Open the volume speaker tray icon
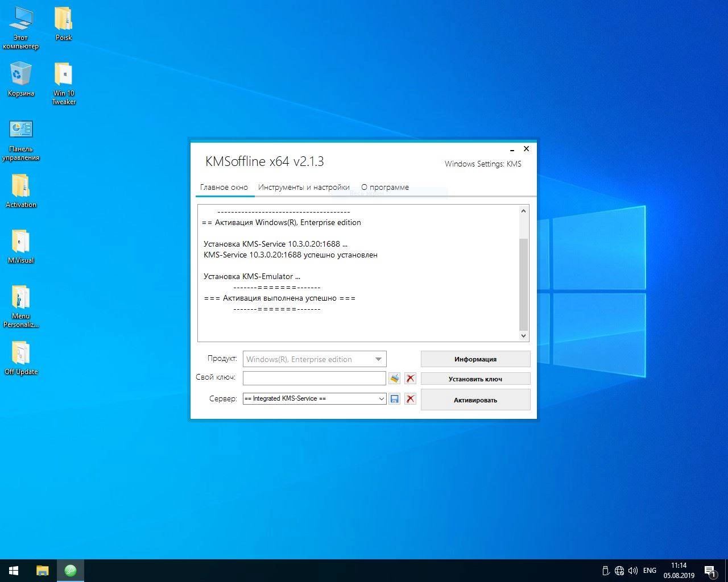Viewport: 728px width, 582px height. point(632,571)
